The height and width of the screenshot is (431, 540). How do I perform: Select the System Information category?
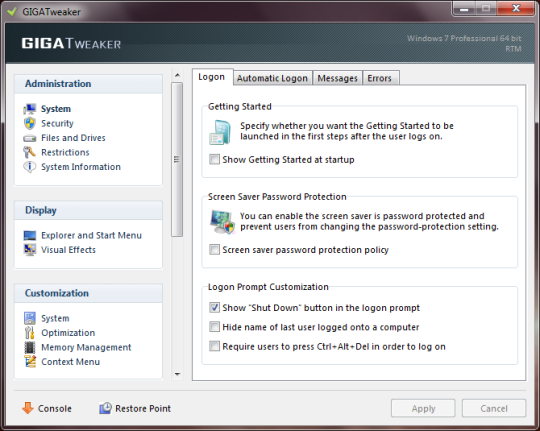click(81, 167)
